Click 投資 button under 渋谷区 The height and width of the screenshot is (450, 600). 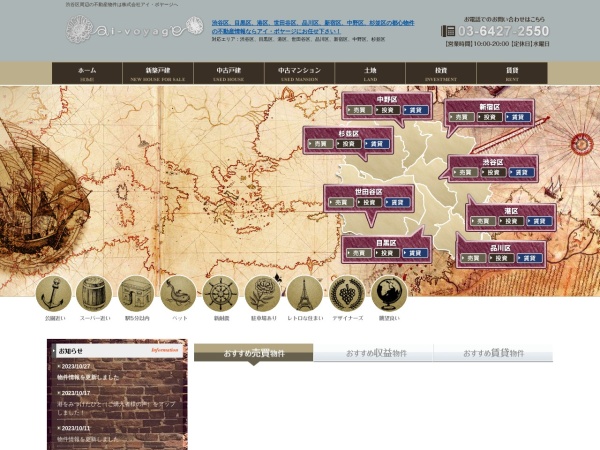click(x=494, y=173)
